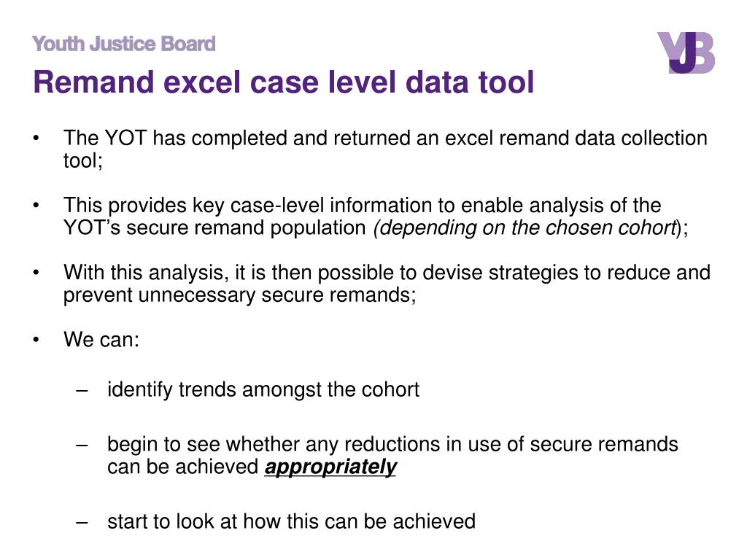Click the YJB logo
The width and height of the screenshot is (747, 560).
pyautogui.click(x=685, y=52)
